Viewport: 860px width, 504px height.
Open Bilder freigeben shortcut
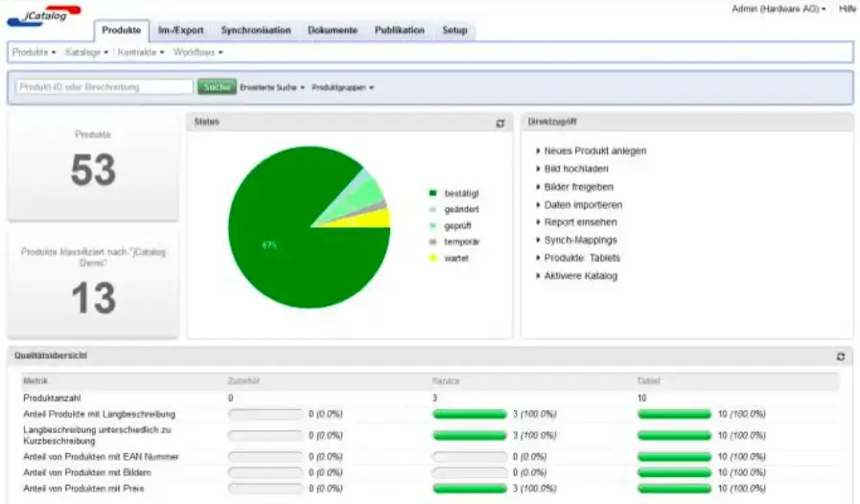tap(579, 187)
